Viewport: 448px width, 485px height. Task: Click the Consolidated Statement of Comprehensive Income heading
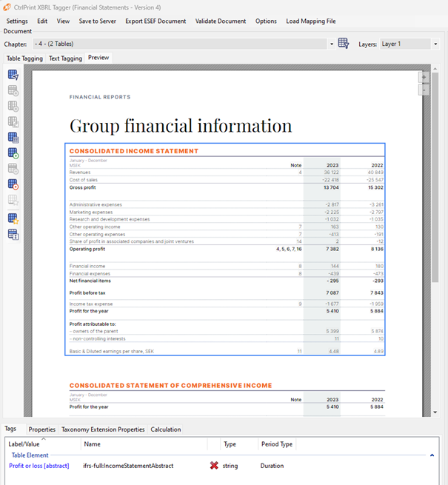coord(170,385)
